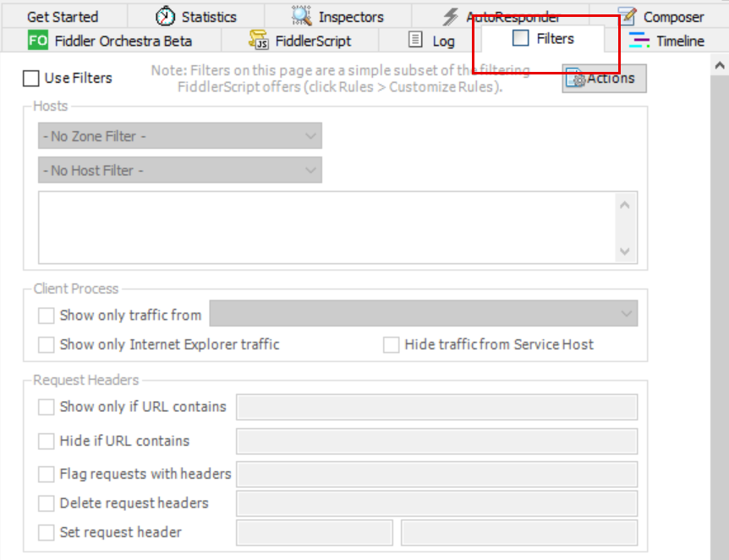Click the FiddlerScript JS scroll icon
This screenshot has width=729, height=560.
259,40
